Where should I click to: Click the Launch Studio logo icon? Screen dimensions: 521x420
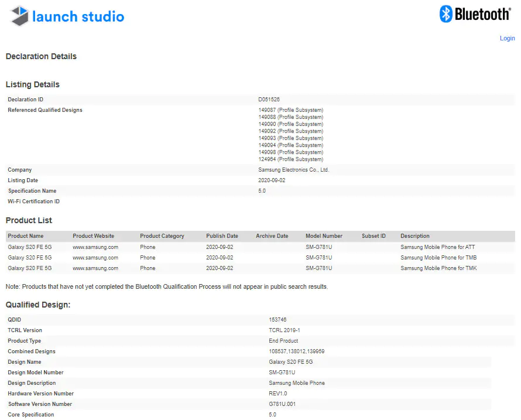tap(20, 16)
